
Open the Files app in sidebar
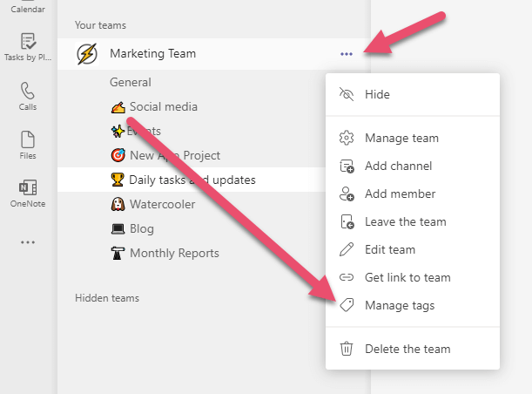[x=28, y=146]
